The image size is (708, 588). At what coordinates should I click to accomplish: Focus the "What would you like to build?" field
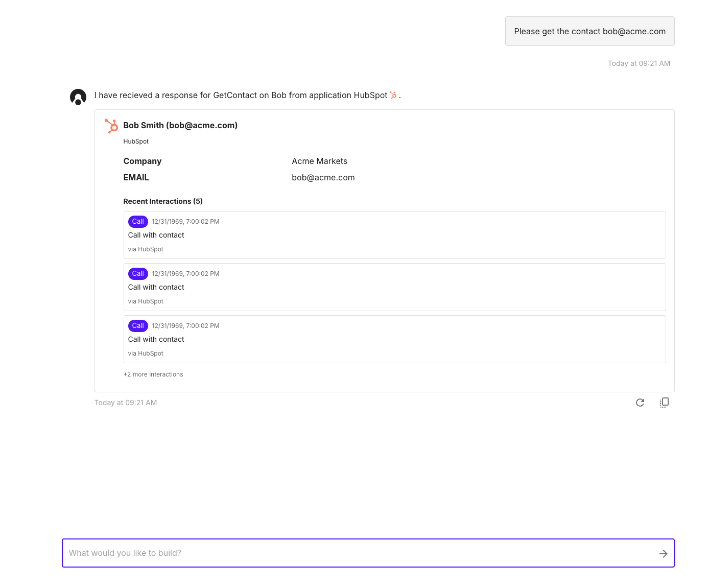(368, 553)
